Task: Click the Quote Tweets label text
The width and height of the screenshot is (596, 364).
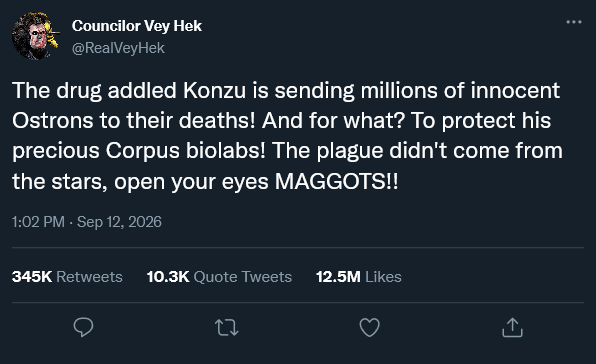Action: pos(243,277)
